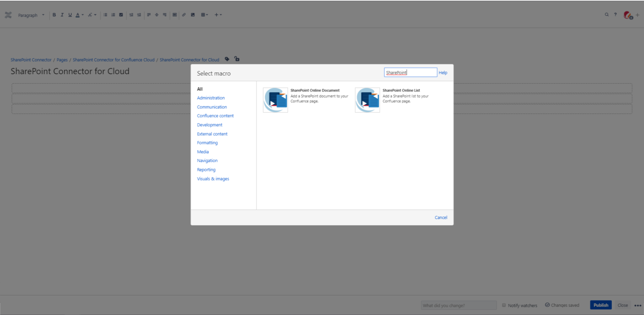
Task: Switch to the External content category
Action: (x=212, y=134)
